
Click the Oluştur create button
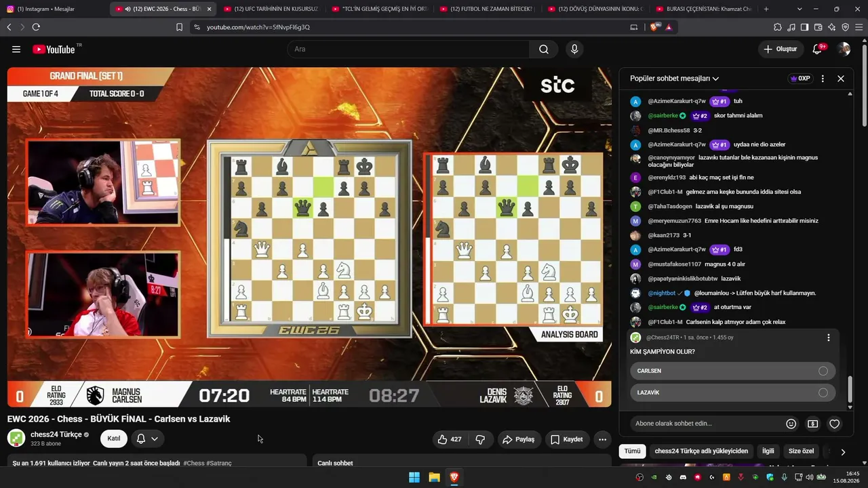(781, 49)
